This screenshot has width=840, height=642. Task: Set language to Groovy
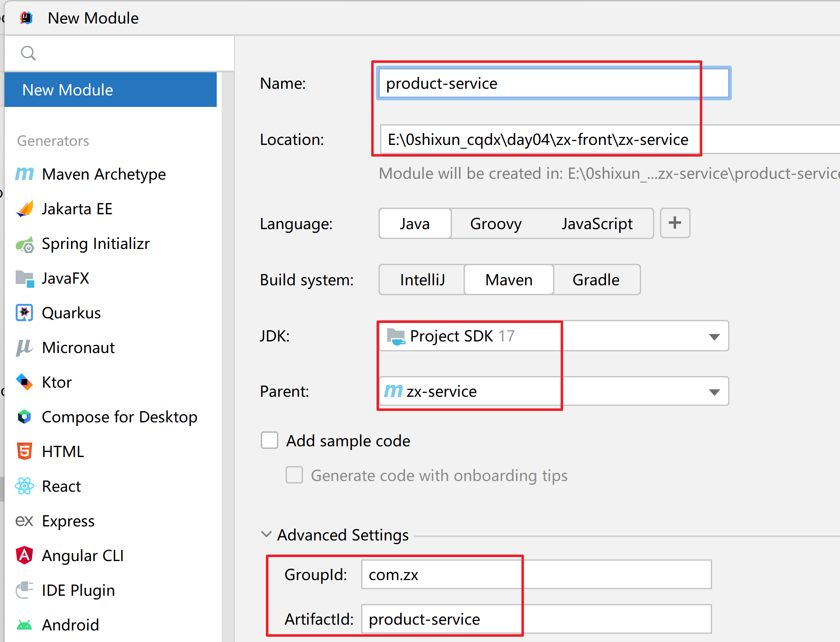496,224
